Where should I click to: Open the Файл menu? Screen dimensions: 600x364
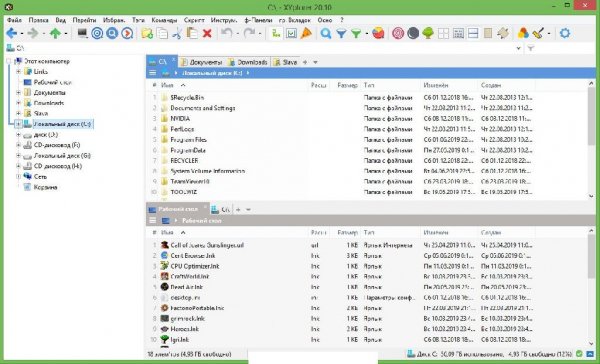coord(15,20)
